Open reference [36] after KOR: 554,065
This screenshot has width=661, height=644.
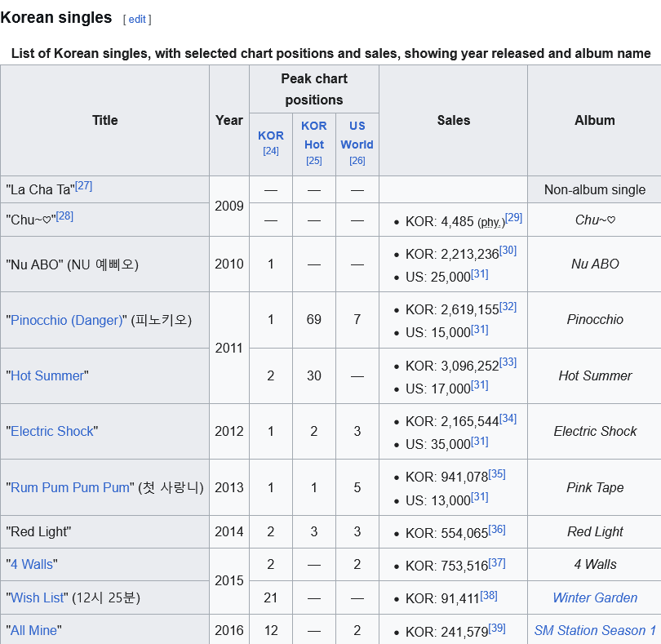(x=497, y=530)
